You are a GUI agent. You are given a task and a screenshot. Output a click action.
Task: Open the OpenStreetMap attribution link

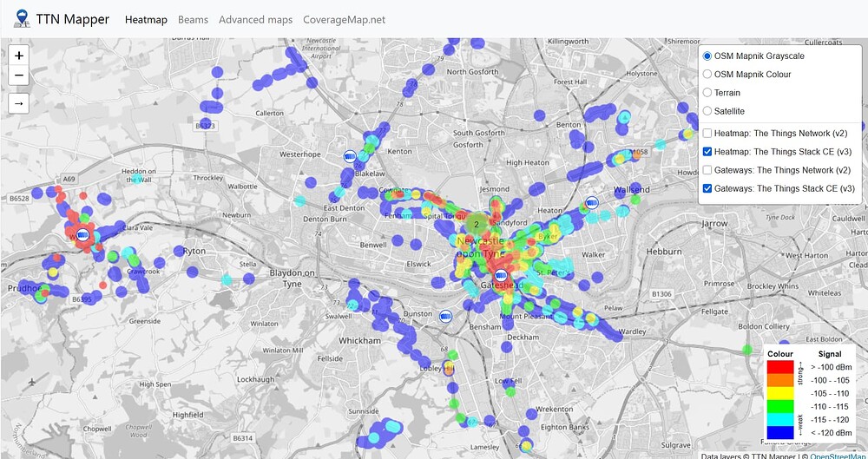[x=838, y=456]
